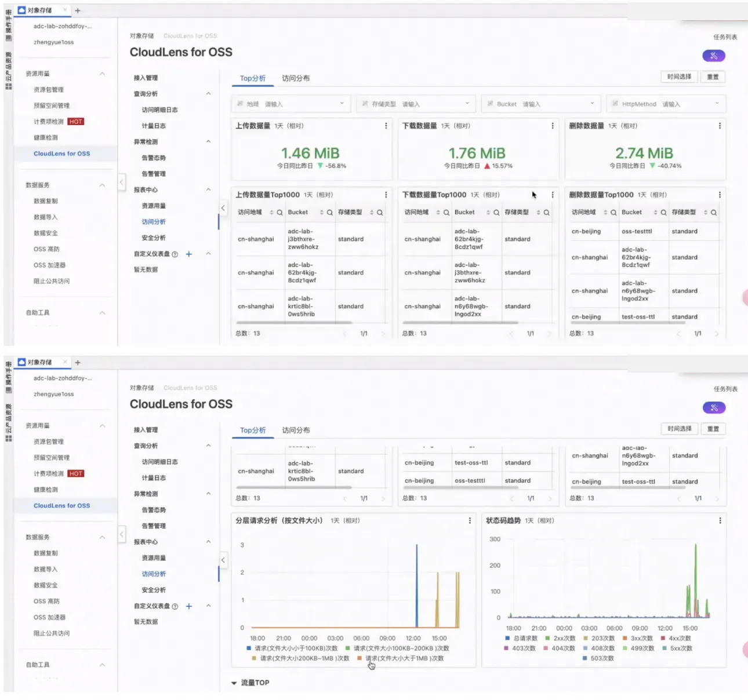Sort 访问地域 column in 下载数据量Top1000 table
The image size is (748, 700).
(x=438, y=213)
